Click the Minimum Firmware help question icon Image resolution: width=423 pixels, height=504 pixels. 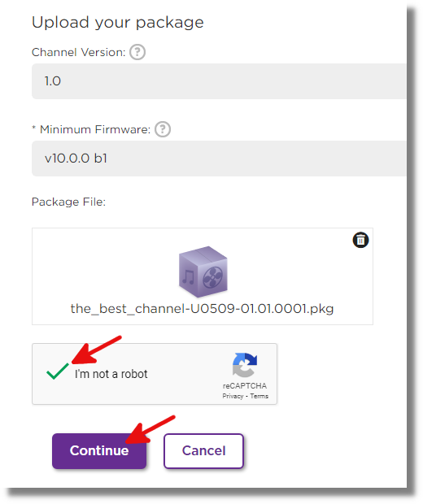163,129
